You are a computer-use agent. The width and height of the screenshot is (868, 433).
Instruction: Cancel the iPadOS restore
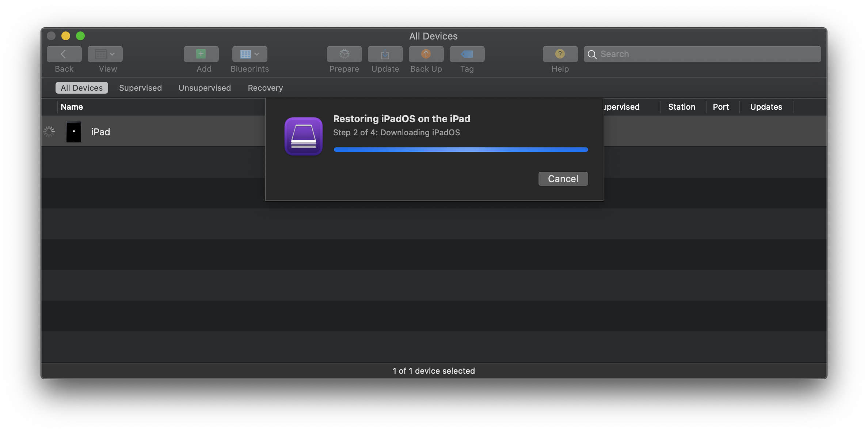click(563, 179)
